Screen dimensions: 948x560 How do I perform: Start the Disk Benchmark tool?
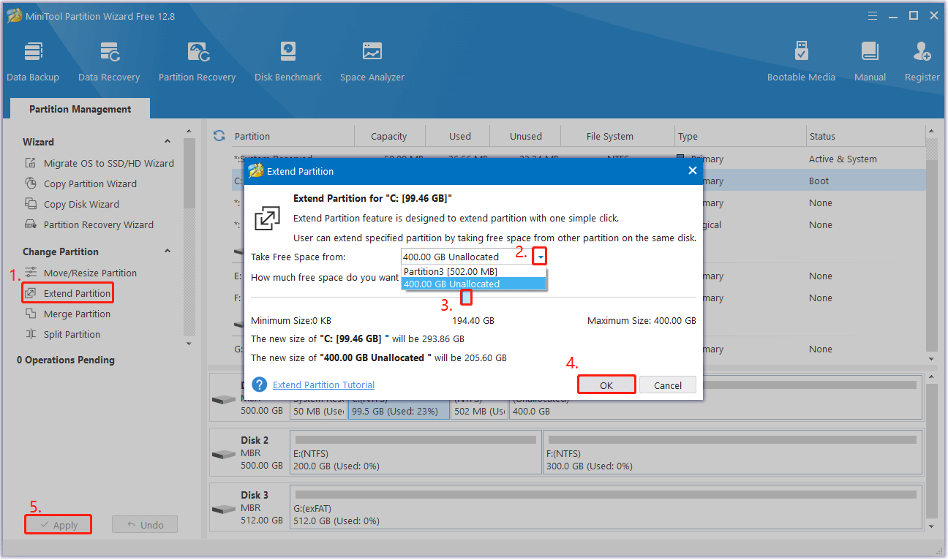288,61
